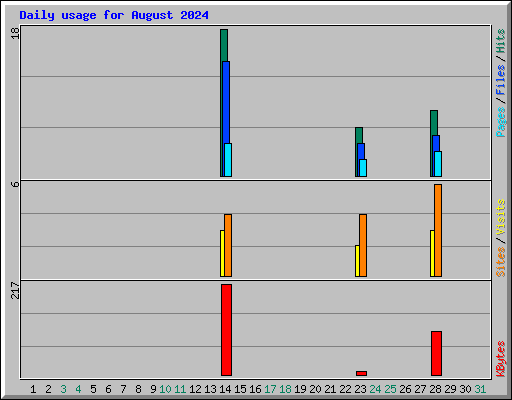The width and height of the screenshot is (512, 400).
Task: Click the cyan Pages bar for day 14
Action: (x=228, y=160)
